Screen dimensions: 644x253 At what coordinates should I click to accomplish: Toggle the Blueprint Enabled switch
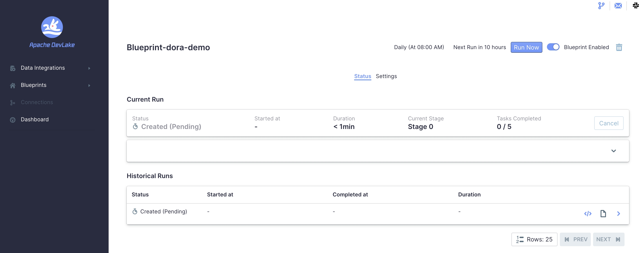[x=553, y=47]
